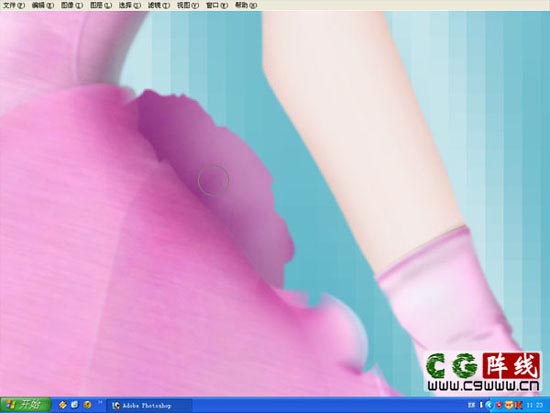This screenshot has height=413, width=550.
Task: Open the 编辑 (Edit) menu
Action: pos(42,5)
